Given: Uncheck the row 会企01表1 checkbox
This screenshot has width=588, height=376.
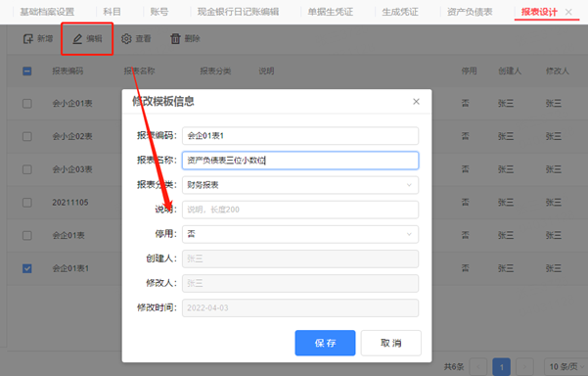Looking at the screenshot, I should tap(27, 268).
